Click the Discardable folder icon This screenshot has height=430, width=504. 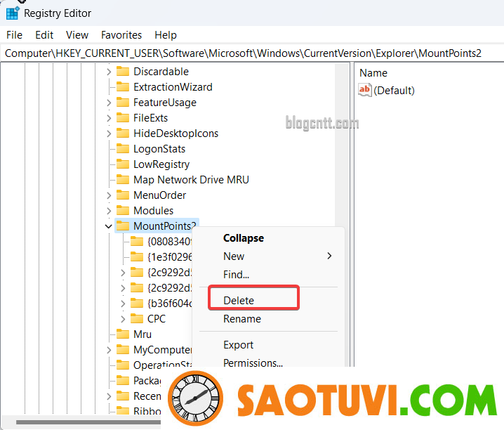122,71
